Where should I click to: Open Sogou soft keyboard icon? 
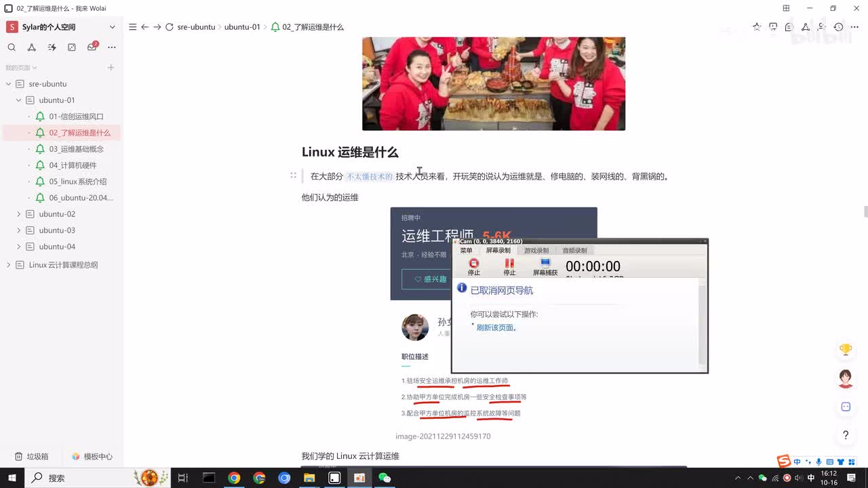click(829, 462)
